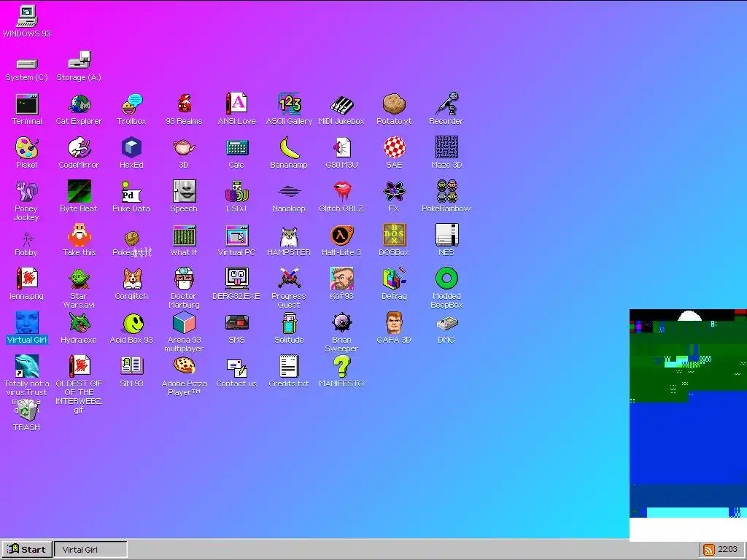Launch Corglitch corgi icon

tap(131, 279)
